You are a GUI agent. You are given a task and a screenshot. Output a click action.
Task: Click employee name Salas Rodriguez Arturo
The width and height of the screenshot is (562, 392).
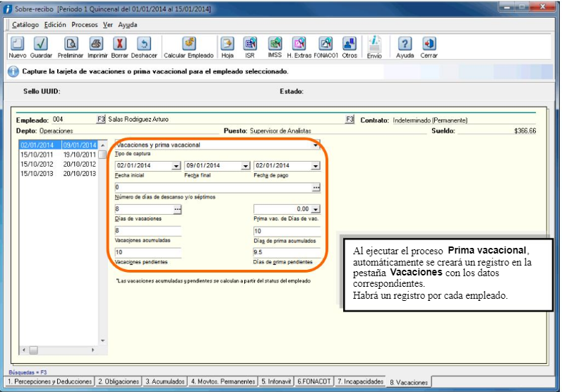click(138, 119)
